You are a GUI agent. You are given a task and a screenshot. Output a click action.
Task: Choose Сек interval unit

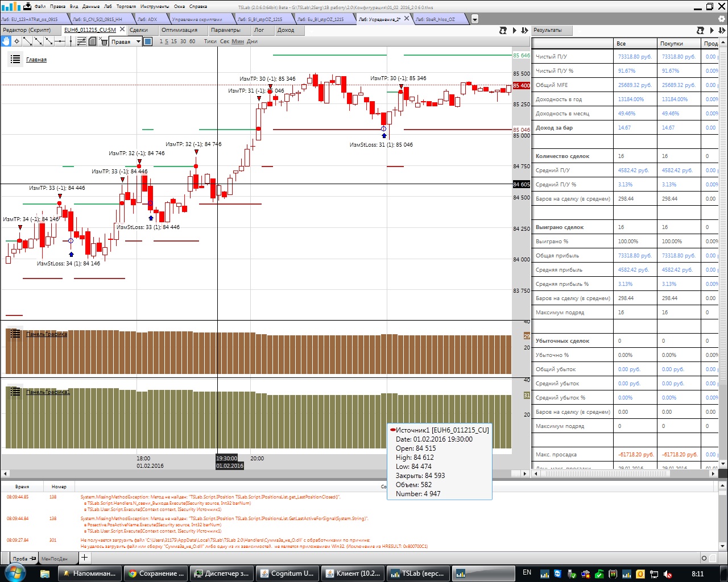pos(225,41)
